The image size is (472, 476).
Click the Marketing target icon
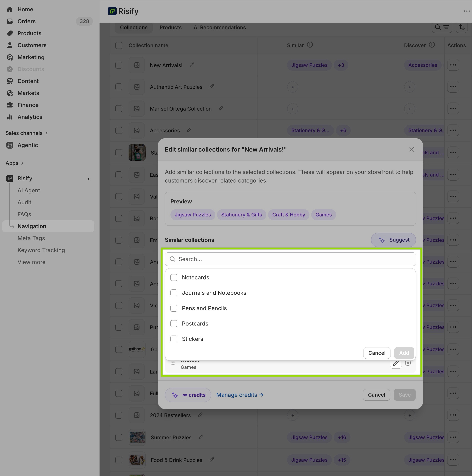click(x=10, y=57)
